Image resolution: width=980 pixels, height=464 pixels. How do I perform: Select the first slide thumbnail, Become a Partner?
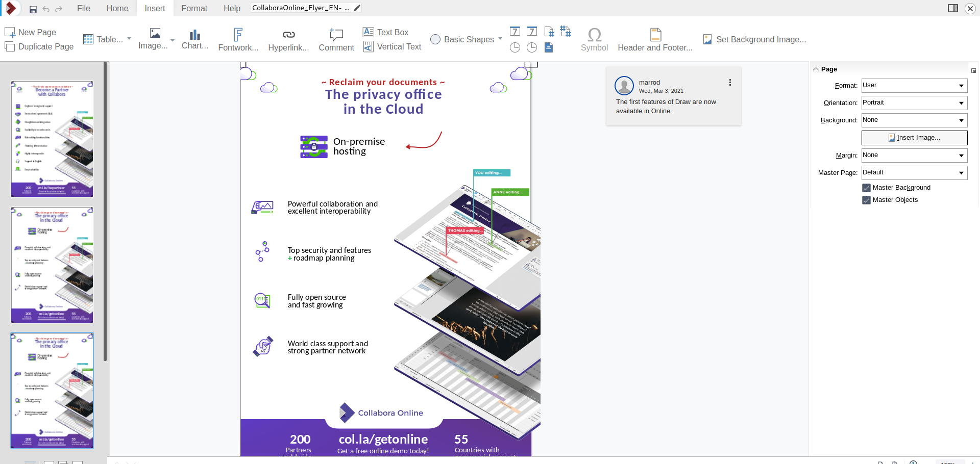click(x=52, y=139)
